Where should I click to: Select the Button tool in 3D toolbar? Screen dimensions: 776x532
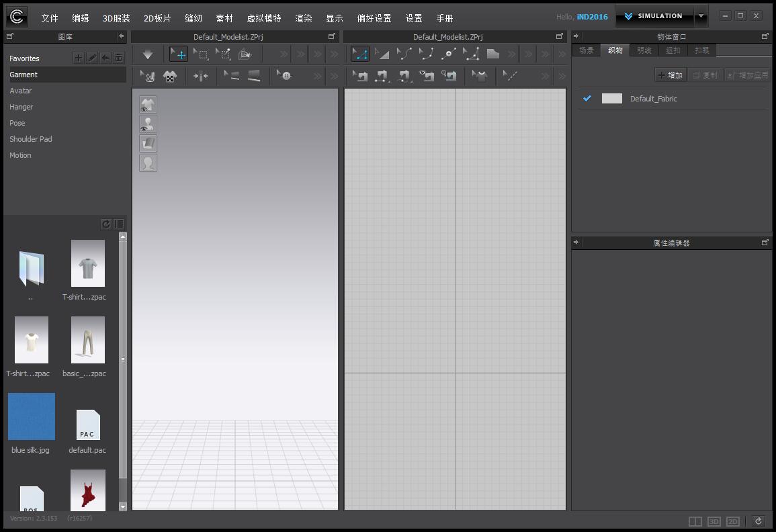pos(284,76)
